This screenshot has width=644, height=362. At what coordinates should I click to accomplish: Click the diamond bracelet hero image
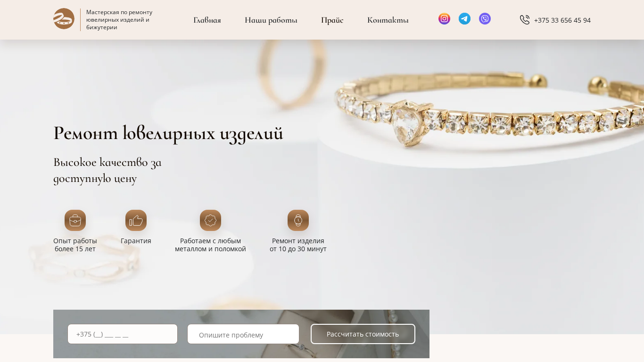coord(486,113)
